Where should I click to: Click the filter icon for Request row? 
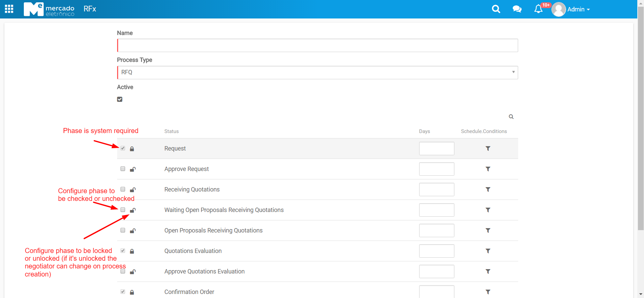488,148
